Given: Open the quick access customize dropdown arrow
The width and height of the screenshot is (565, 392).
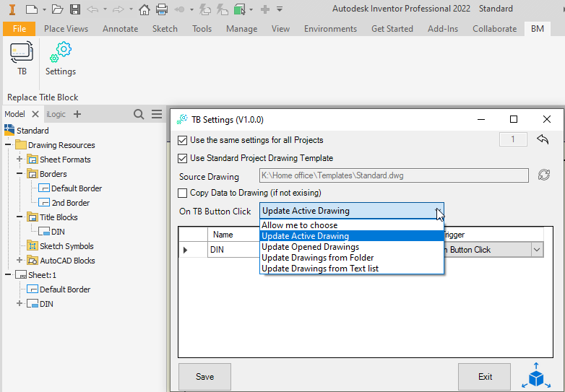Looking at the screenshot, I should point(280,9).
